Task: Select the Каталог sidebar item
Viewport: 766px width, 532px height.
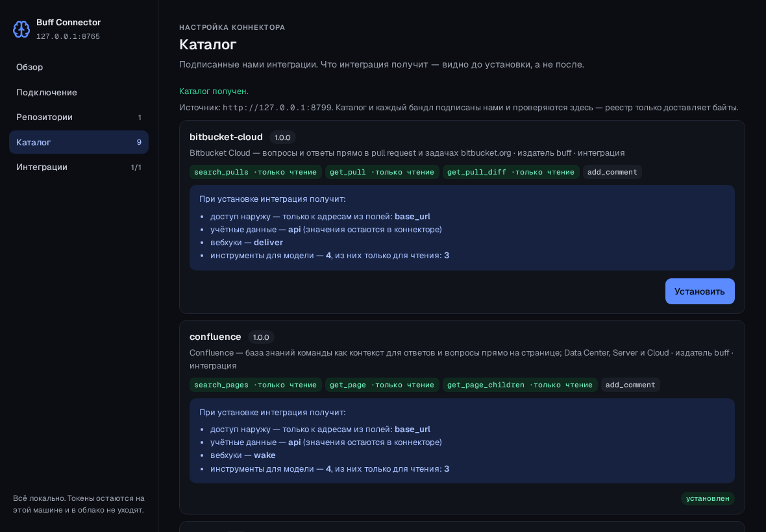Action: pos(79,142)
